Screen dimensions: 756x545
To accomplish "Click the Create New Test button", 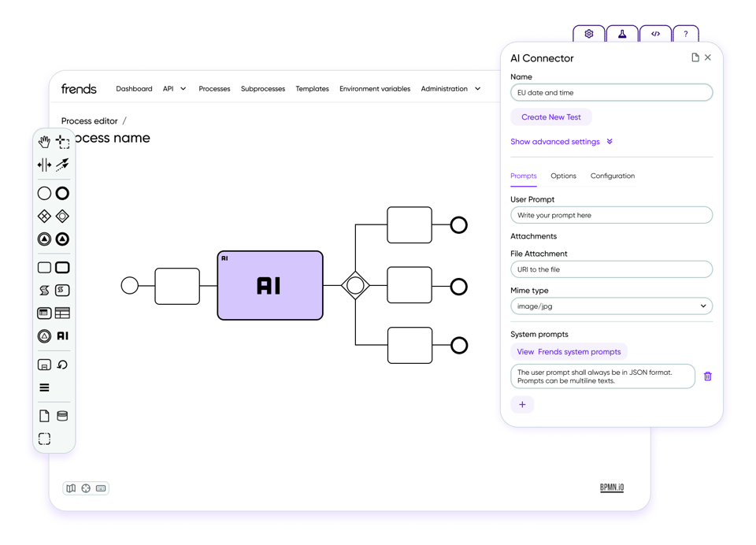I will click(551, 117).
